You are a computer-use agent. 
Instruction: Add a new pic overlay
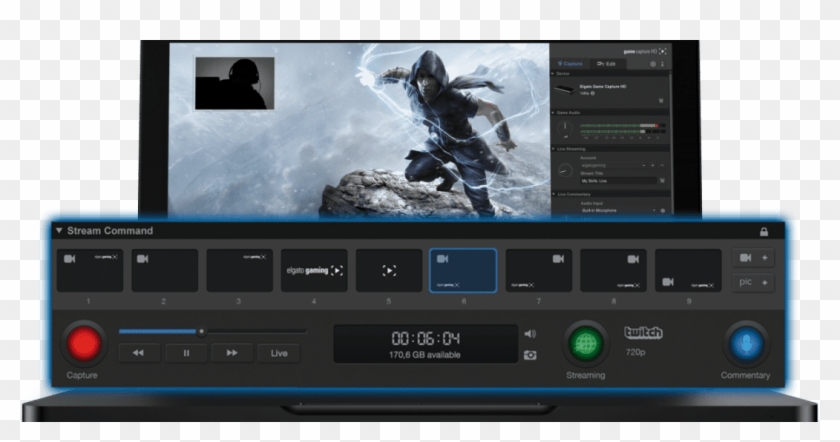[x=753, y=282]
